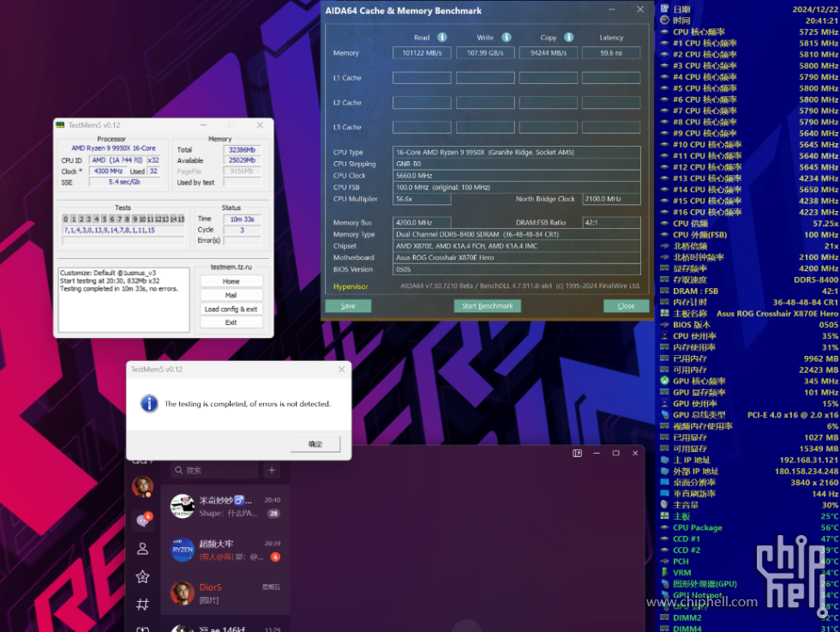
Task: Click the empty L1 Cache Read field
Action: tap(422, 78)
